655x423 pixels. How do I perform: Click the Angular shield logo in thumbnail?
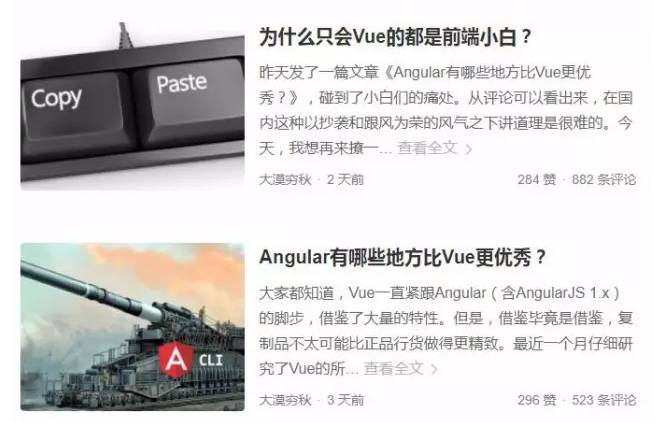pyautogui.click(x=176, y=359)
